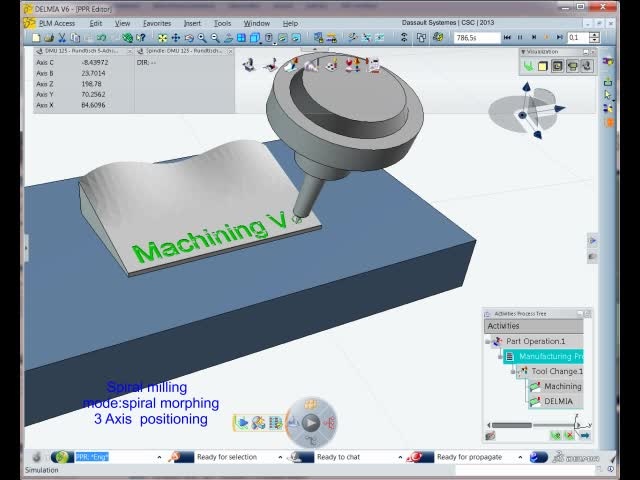
Task: Collapse the Tool Change.1 node
Action: coord(513,371)
